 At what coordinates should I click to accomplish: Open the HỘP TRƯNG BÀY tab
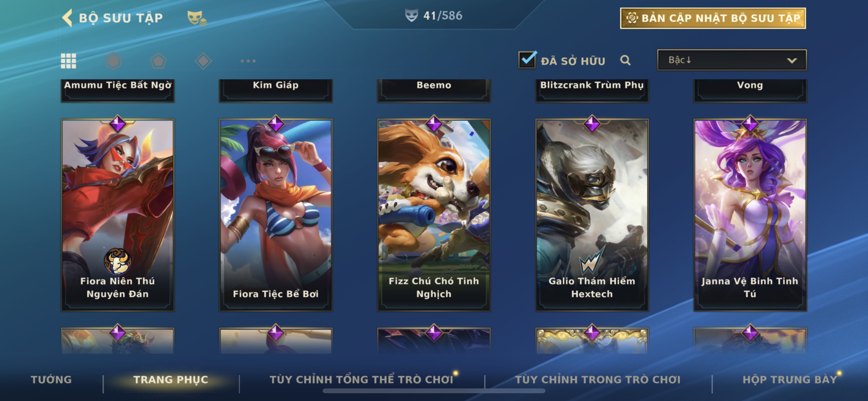(x=790, y=379)
